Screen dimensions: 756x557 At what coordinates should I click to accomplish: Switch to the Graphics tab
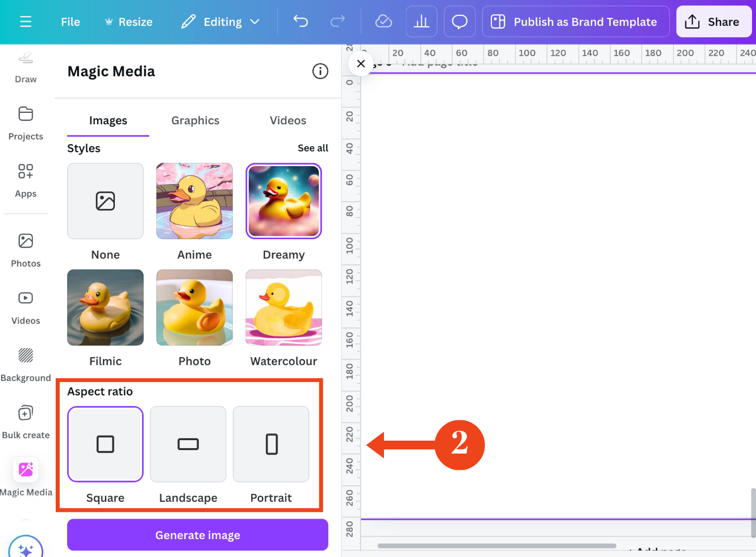(195, 120)
